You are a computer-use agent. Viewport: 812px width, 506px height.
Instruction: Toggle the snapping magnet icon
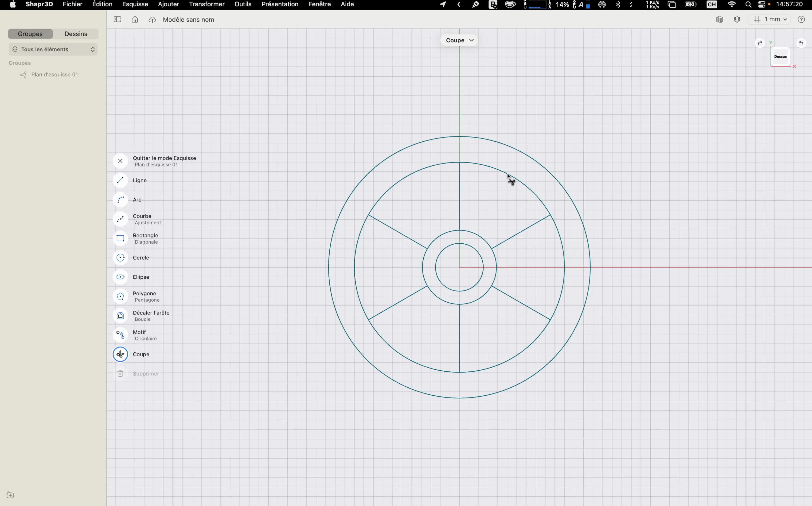point(737,19)
